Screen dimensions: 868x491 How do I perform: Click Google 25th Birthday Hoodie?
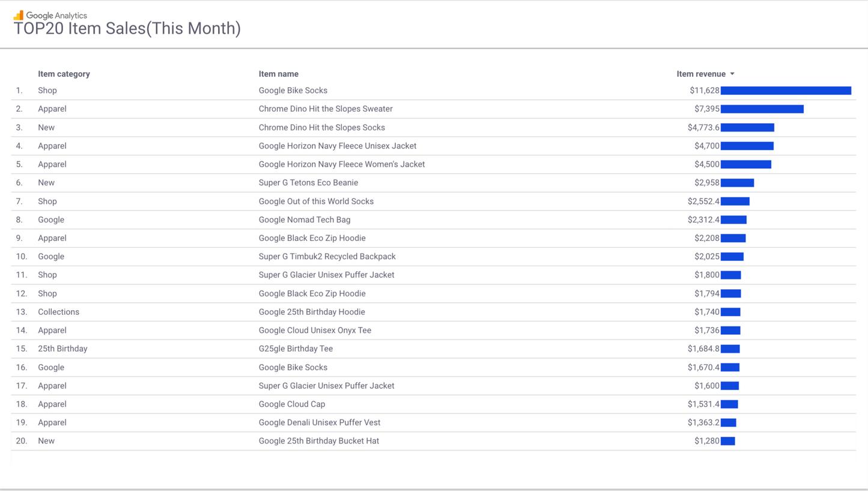point(312,312)
